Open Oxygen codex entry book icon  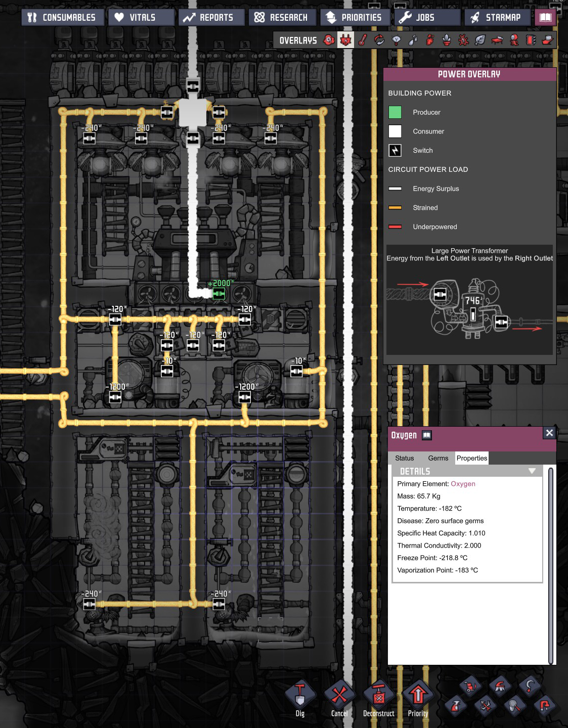(427, 435)
